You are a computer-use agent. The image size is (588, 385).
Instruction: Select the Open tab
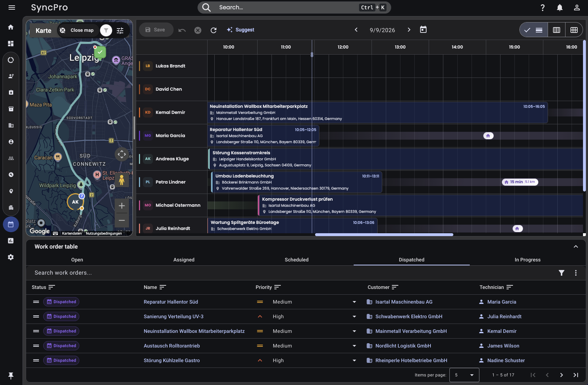(77, 260)
